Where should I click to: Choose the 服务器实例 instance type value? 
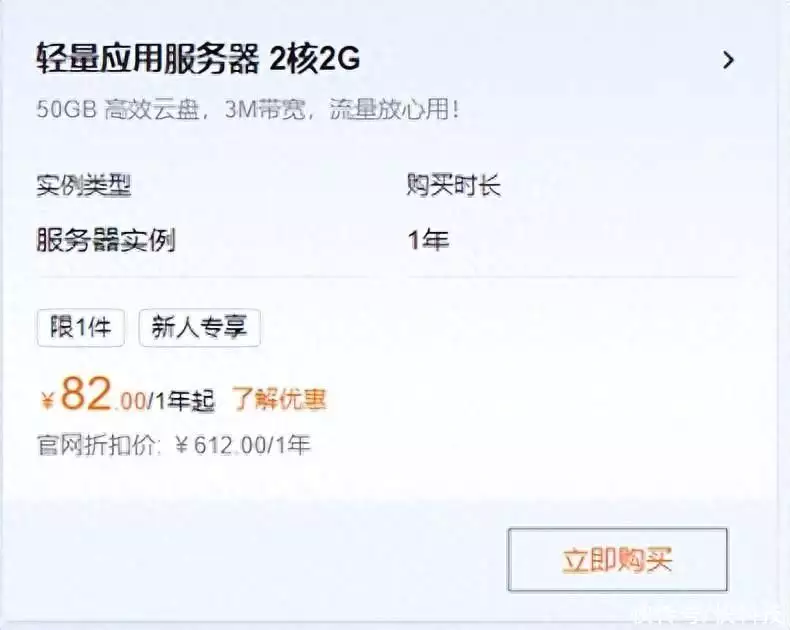106,240
